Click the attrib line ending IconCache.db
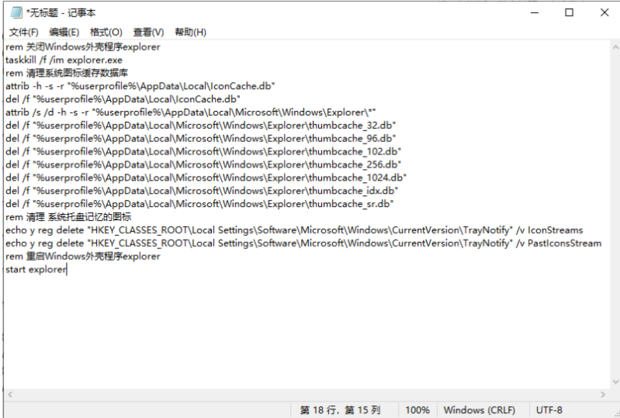The height and width of the screenshot is (418, 620). pyautogui.click(x=140, y=86)
